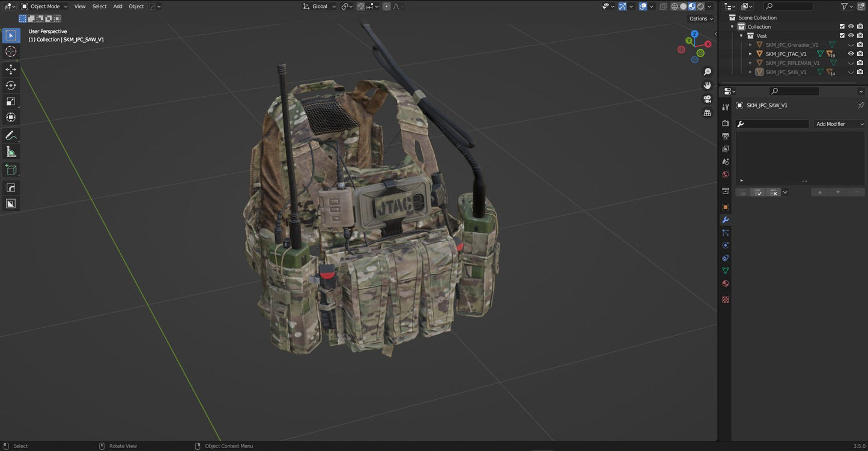Activate the Rotate tool
Viewport: 868px width, 451px height.
click(11, 85)
